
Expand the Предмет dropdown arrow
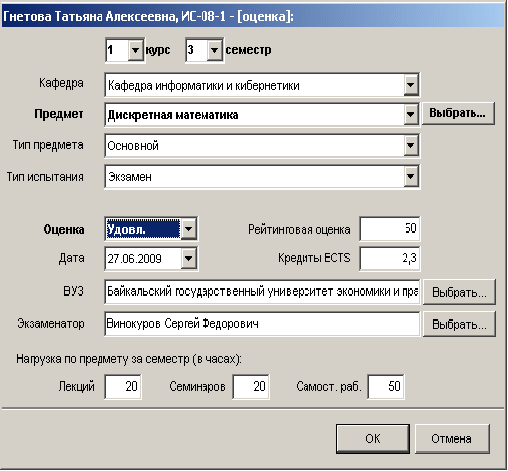click(411, 114)
